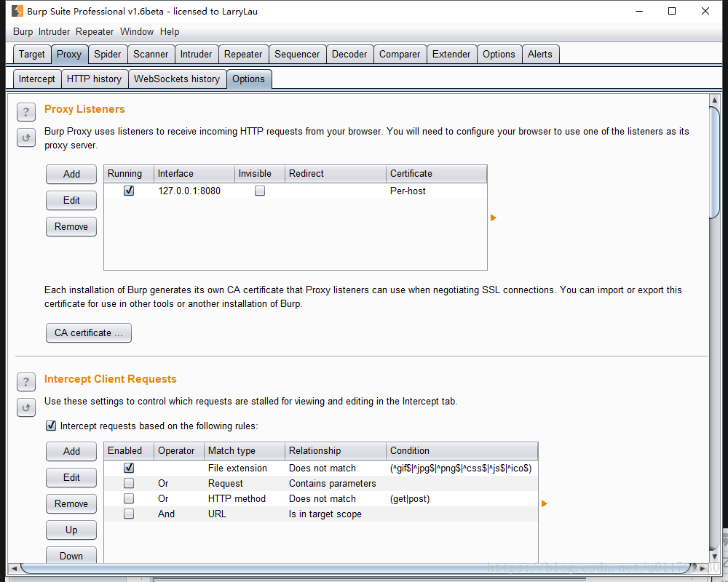This screenshot has width=728, height=582.
Task: Switch to the Extender tab
Action: 451,55
